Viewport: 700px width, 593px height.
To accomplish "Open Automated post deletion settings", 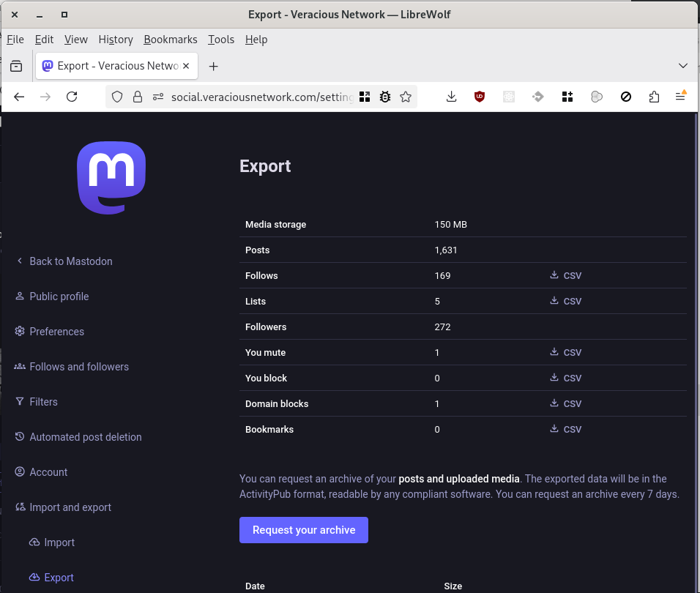I will tap(85, 437).
